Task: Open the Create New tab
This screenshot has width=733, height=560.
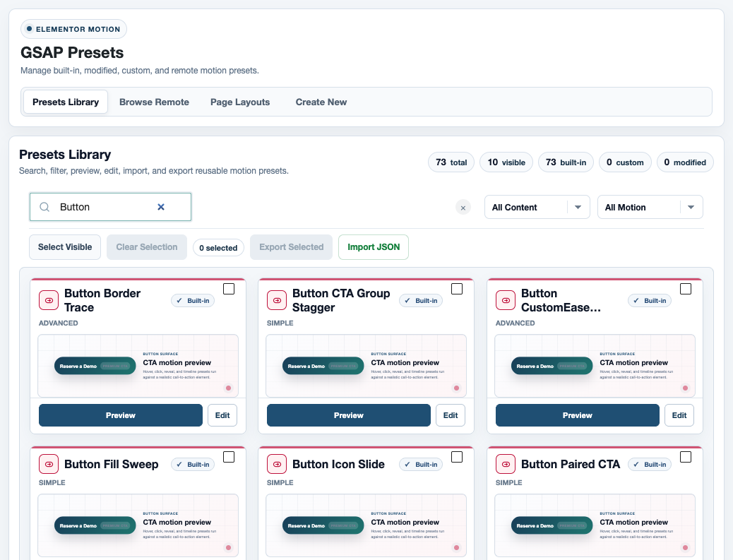Action: tap(321, 102)
